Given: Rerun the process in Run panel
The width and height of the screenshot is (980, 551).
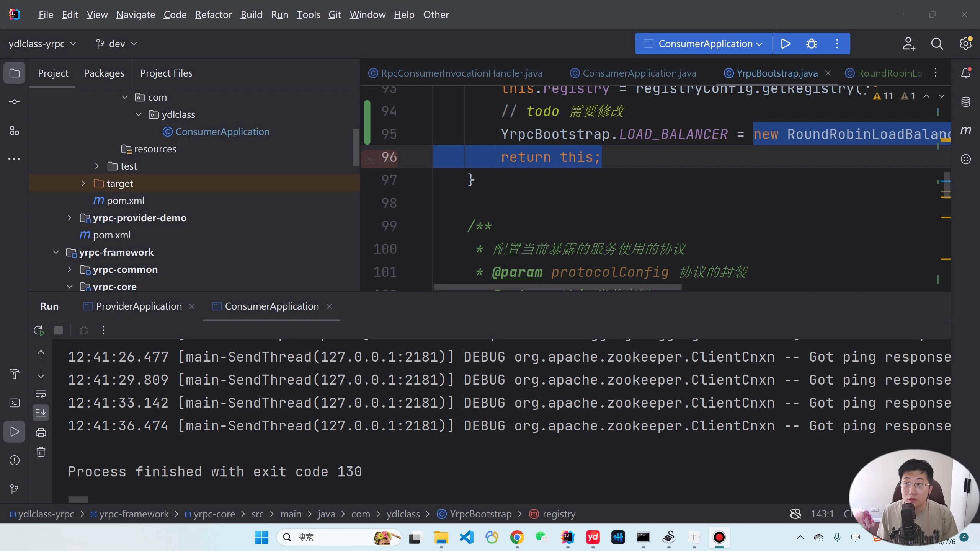Looking at the screenshot, I should pyautogui.click(x=39, y=330).
